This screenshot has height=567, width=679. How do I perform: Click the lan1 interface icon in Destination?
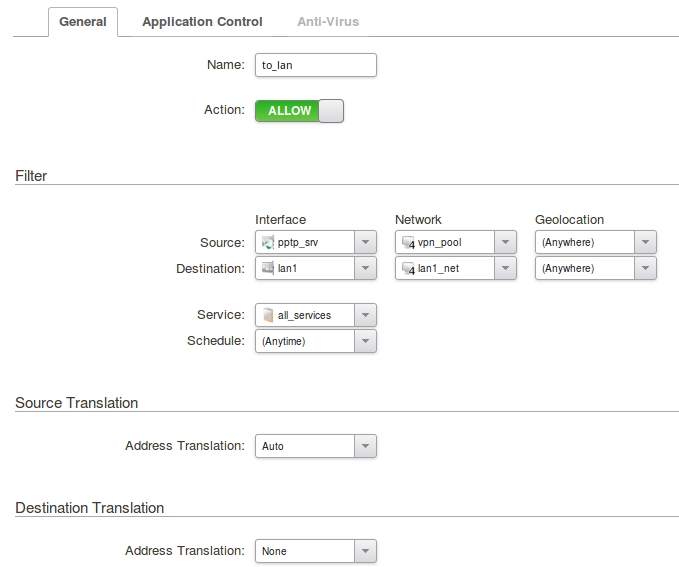[267, 268]
